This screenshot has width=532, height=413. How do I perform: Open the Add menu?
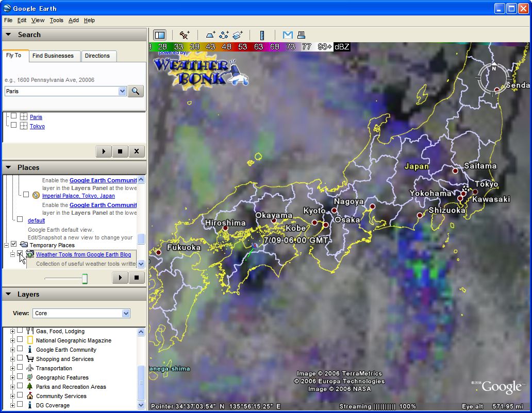[74, 20]
